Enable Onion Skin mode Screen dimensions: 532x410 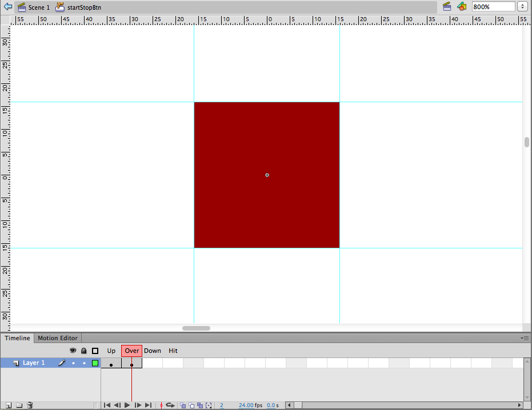tap(183, 405)
